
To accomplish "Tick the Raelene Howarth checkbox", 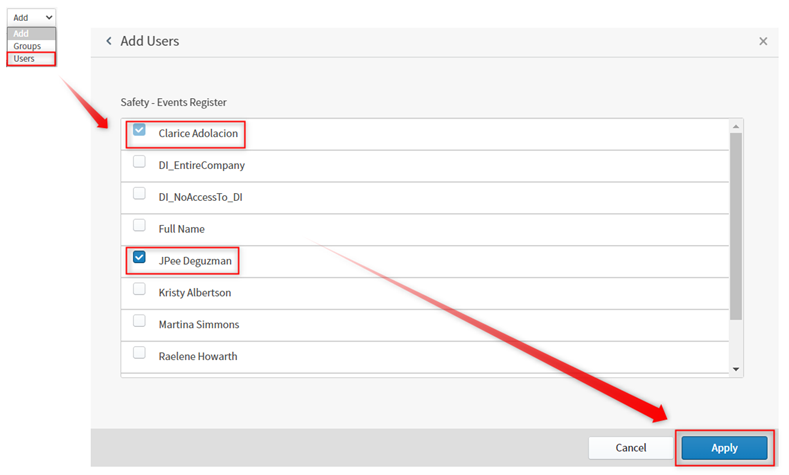I will (x=139, y=354).
